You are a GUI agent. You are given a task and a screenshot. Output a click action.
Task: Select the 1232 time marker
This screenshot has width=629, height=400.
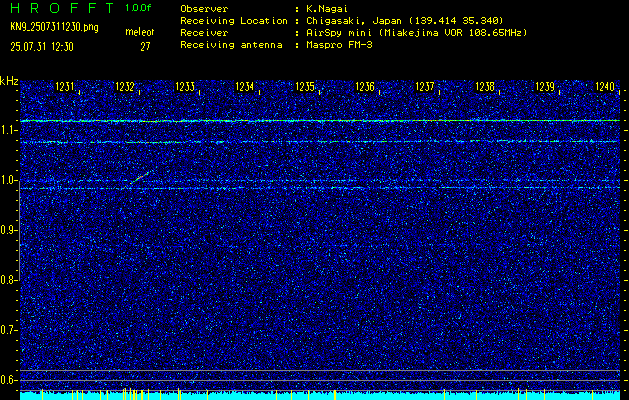tap(125, 87)
